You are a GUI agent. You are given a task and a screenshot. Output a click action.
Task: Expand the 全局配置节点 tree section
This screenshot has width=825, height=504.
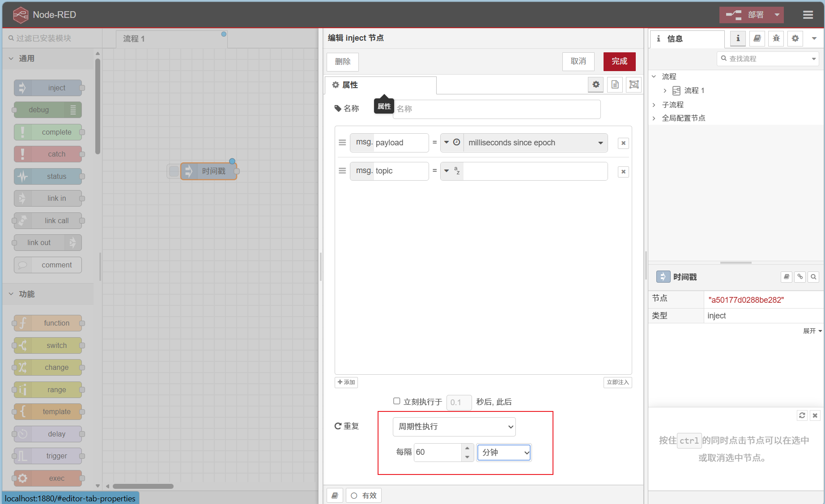pos(654,118)
